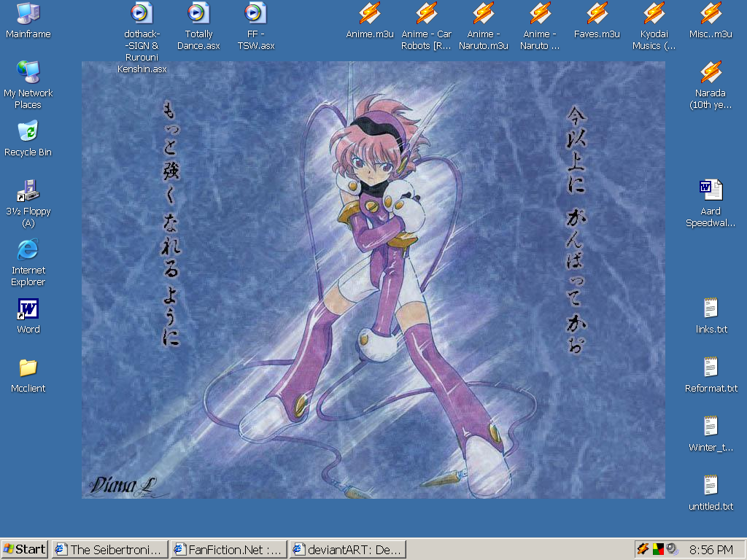747x560 pixels.
Task: Switch to The Seibertroni... taskbar window
Action: [109, 549]
